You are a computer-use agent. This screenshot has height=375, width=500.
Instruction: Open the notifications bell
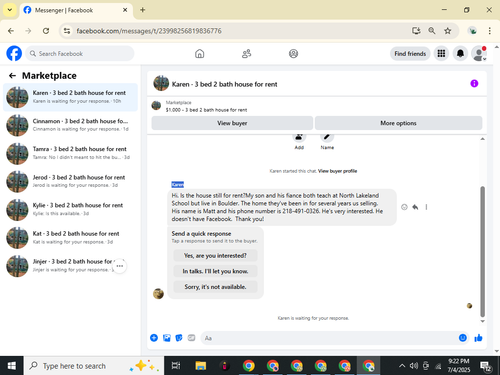tap(460, 53)
